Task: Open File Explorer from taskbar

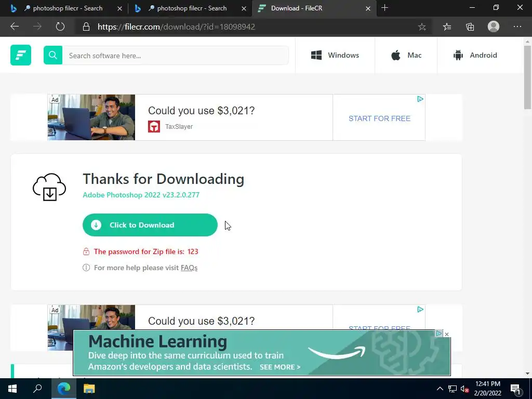Action: pos(89,389)
